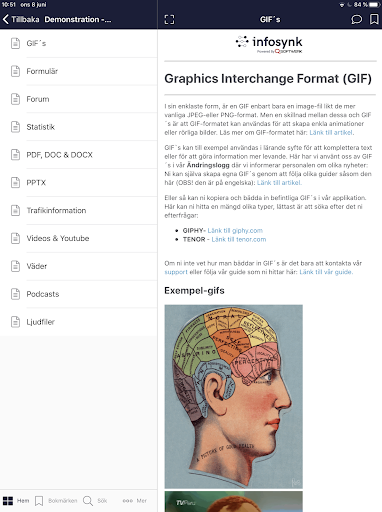382x512 pixels.
Task: Click the document icon beside Videos & Youtube
Action: click(x=15, y=238)
